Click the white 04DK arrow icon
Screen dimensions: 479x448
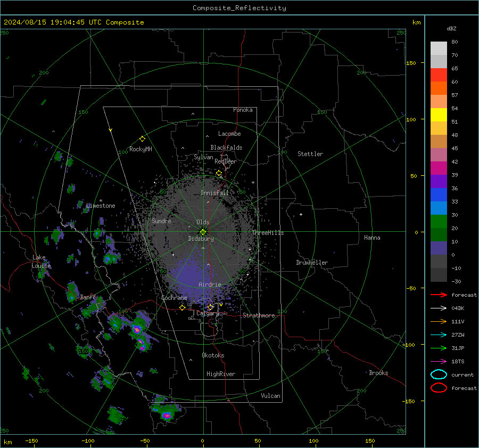pyautogui.click(x=439, y=308)
